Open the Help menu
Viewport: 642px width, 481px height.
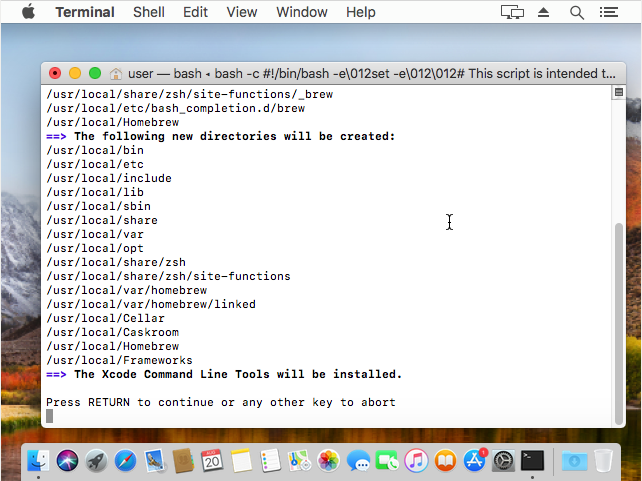360,12
